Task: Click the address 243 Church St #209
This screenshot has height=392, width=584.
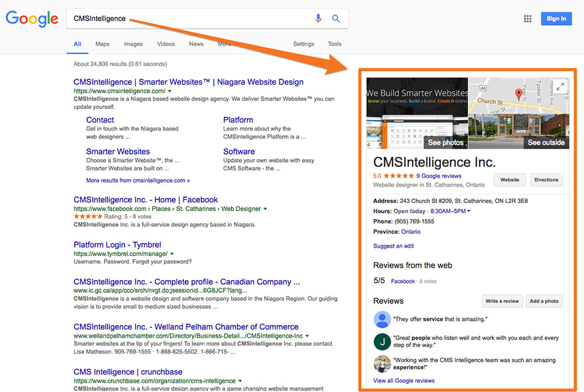Action: click(x=464, y=201)
